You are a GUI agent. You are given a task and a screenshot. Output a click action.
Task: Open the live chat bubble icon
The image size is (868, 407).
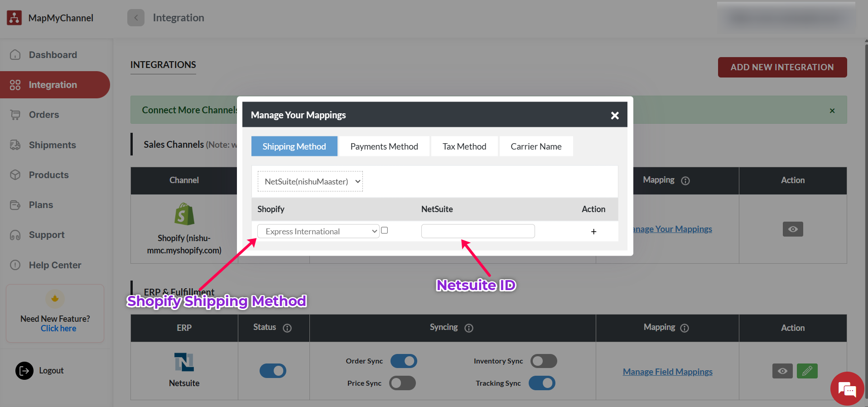(x=847, y=389)
